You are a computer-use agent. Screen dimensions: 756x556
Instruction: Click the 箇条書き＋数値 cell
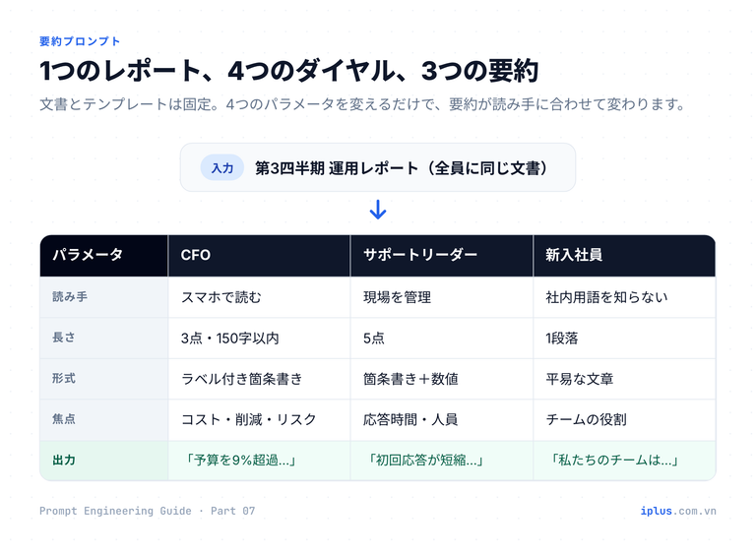(442, 379)
